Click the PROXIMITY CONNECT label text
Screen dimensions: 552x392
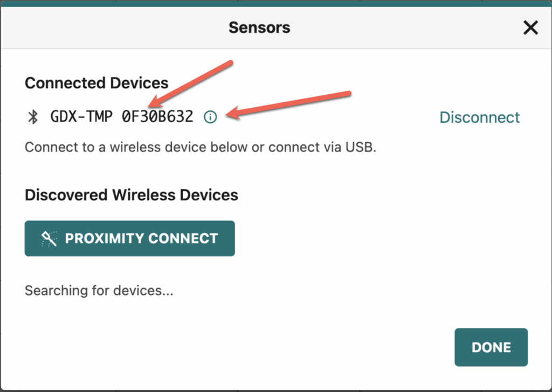tap(142, 239)
